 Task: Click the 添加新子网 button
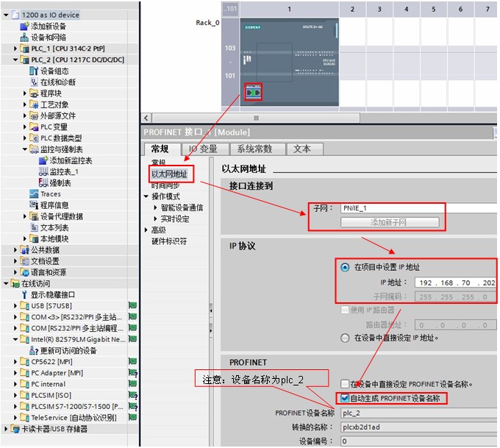390,222
